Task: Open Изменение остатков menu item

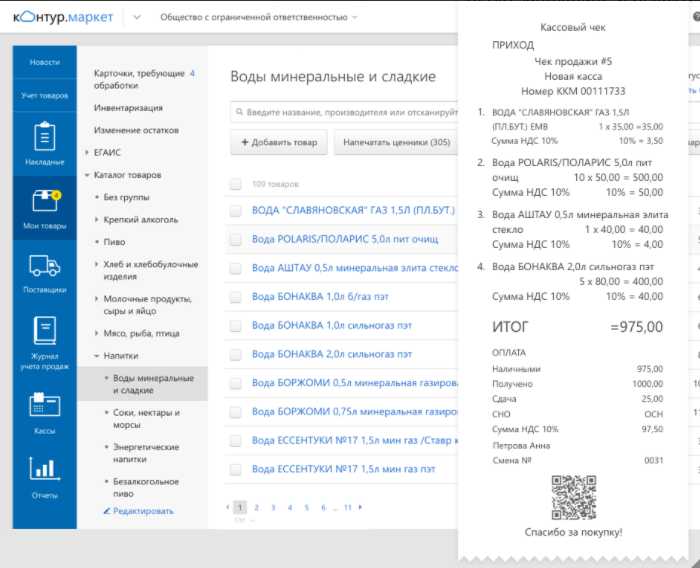Action: point(136,130)
